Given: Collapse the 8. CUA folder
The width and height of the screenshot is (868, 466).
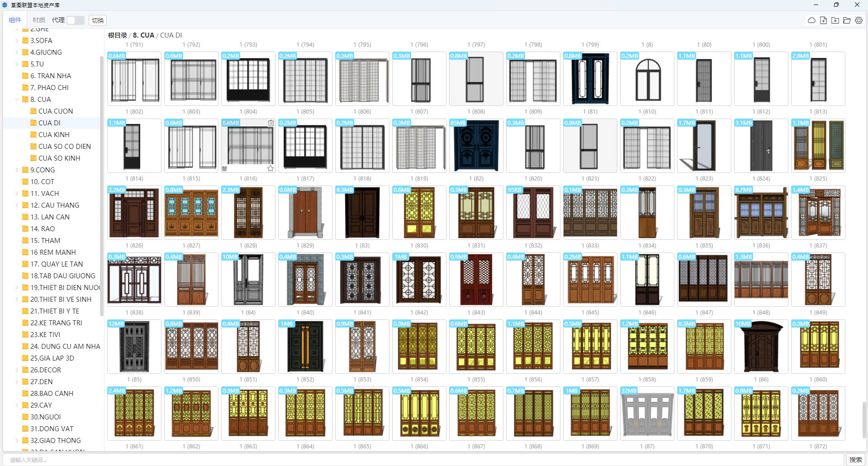Looking at the screenshot, I should pos(17,100).
